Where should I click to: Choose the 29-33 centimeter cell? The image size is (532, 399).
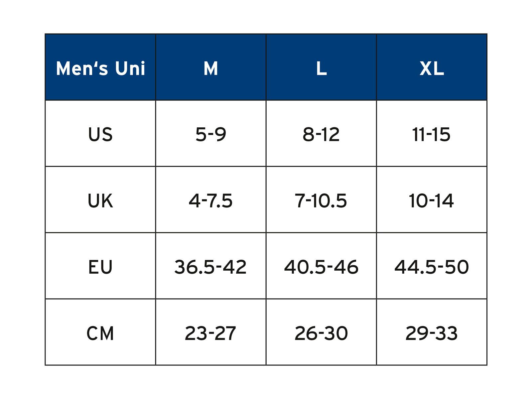coord(432,333)
